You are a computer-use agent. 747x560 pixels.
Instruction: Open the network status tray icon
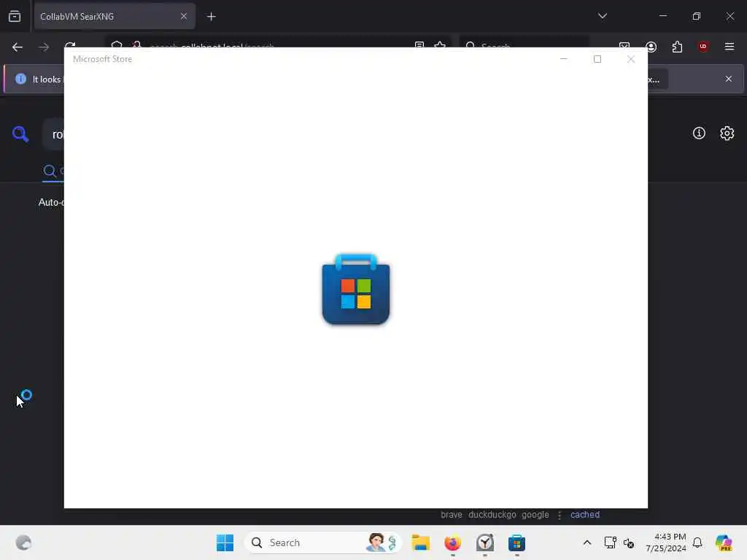pos(610,542)
